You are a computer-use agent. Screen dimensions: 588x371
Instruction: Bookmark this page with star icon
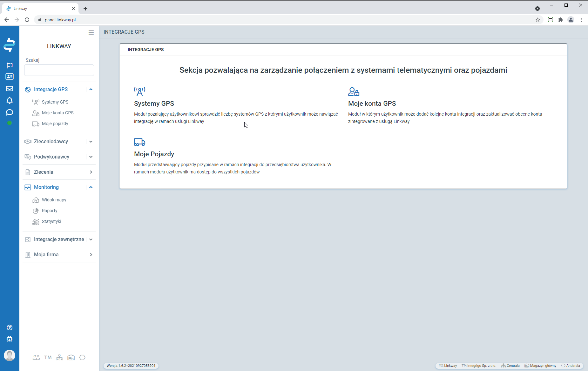538,20
